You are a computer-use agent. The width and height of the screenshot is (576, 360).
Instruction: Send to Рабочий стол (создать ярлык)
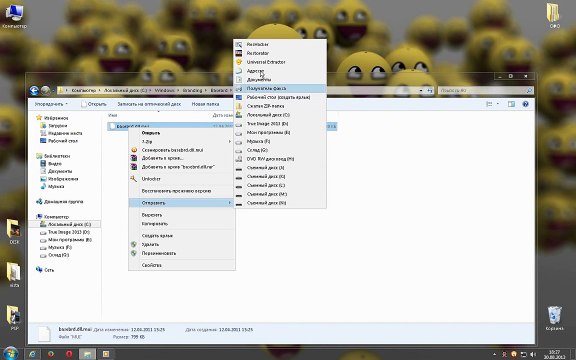pyautogui.click(x=280, y=97)
